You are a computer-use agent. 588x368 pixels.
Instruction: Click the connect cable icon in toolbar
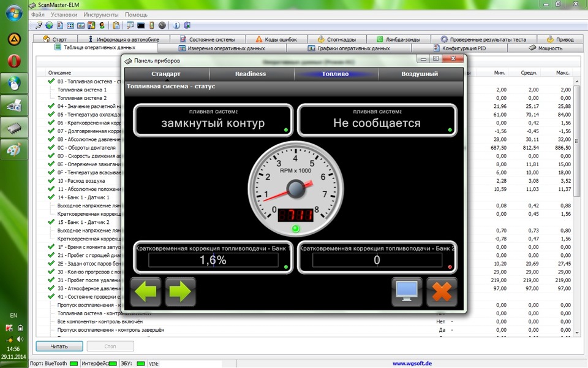(39, 25)
